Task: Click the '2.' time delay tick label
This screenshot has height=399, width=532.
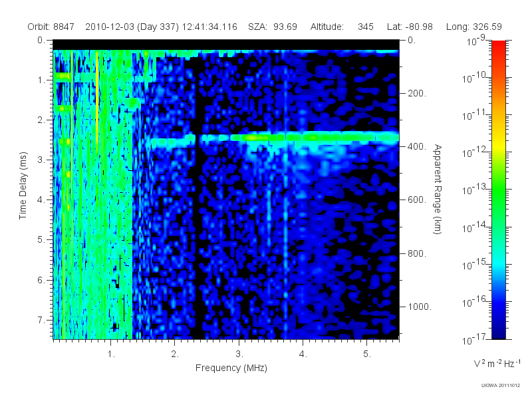Action: coord(41,120)
